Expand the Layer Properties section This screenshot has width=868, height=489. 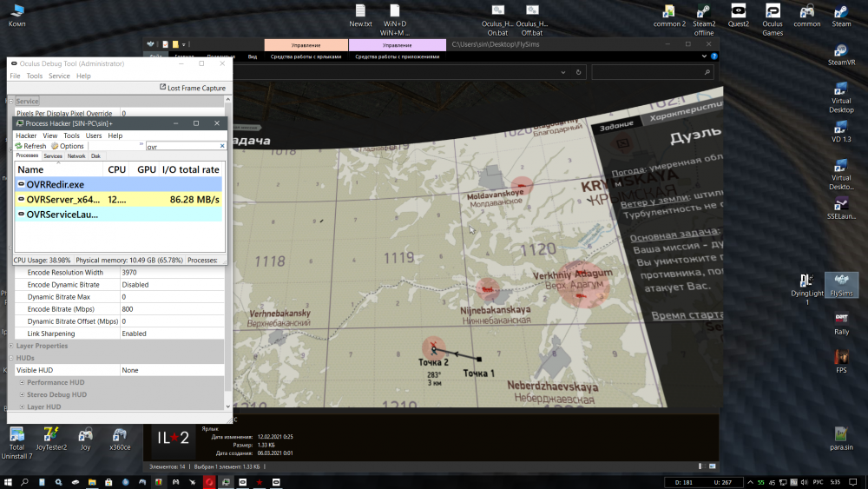tap(11, 346)
